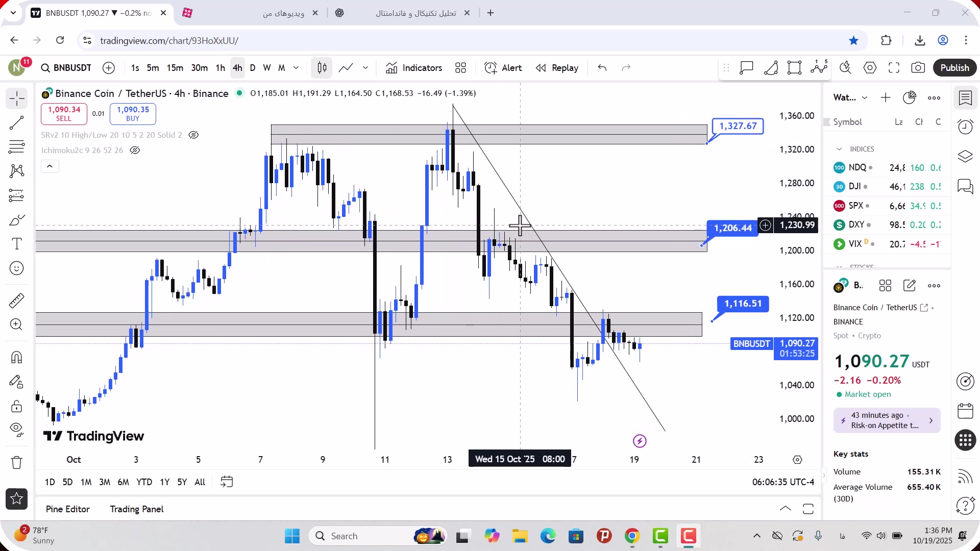
Task: Open chart settings hexagon icon
Action: click(870, 68)
